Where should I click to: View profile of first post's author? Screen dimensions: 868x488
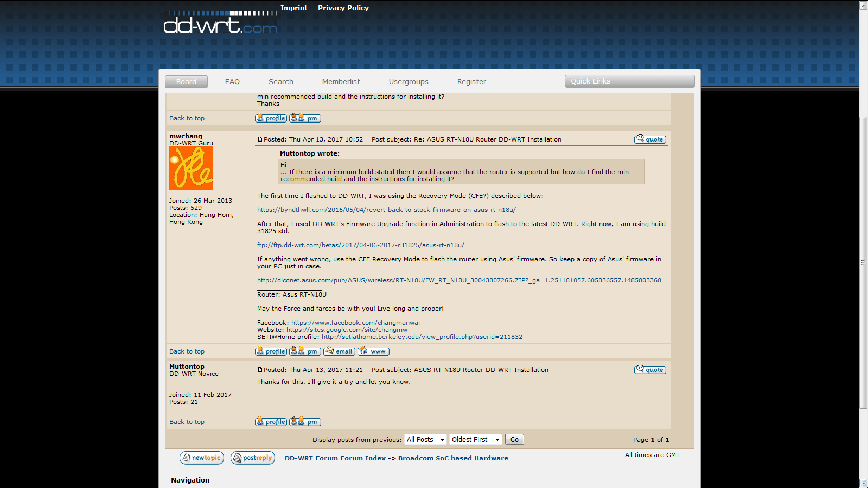(x=271, y=118)
